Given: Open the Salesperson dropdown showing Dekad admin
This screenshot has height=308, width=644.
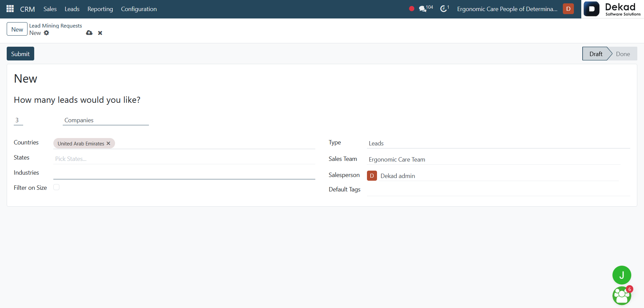Looking at the screenshot, I should (499, 176).
